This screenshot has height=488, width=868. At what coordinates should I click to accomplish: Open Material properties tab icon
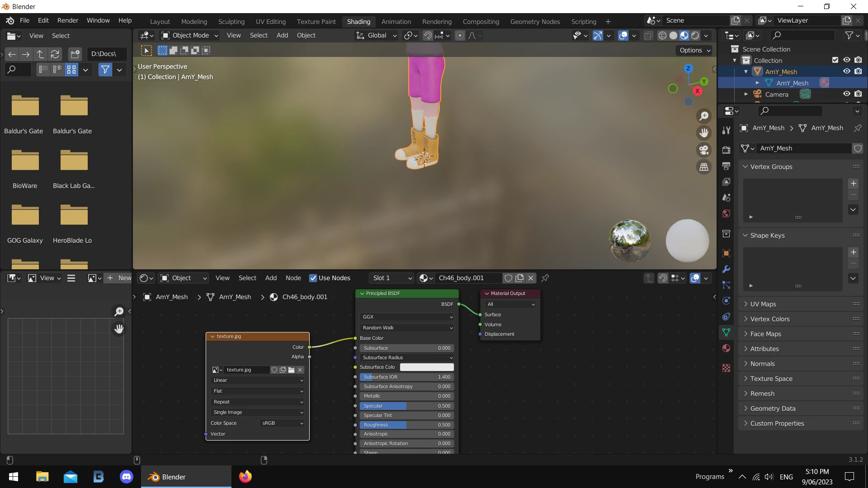point(726,348)
